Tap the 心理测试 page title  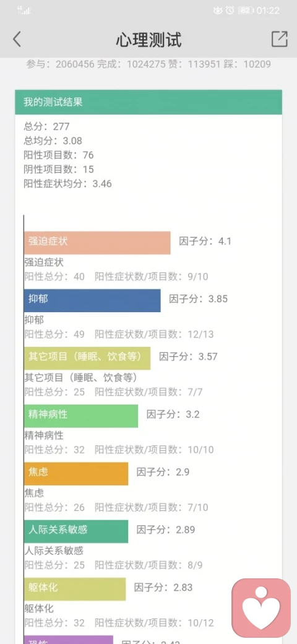(148, 40)
